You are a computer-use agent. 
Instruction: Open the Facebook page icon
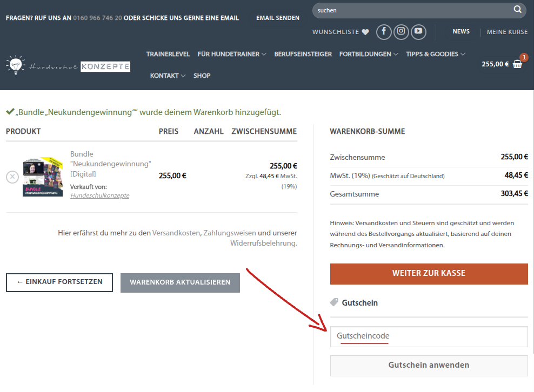pyautogui.click(x=384, y=32)
